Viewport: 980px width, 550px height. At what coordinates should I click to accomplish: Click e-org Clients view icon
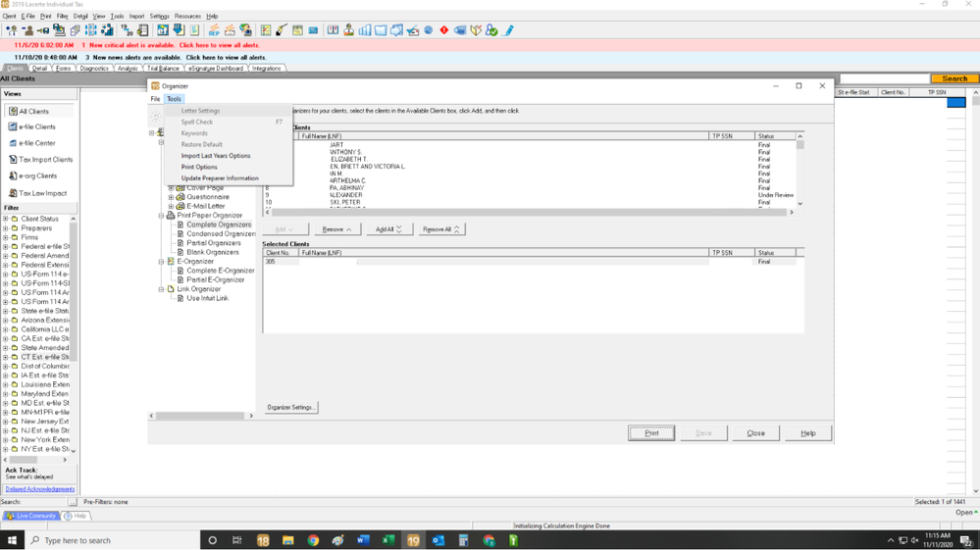click(x=13, y=176)
